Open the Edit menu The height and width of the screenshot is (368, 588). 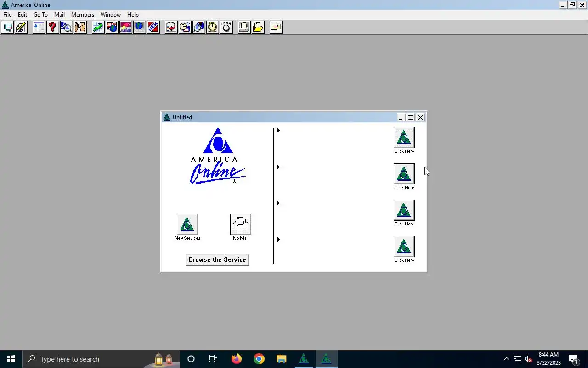coord(23,15)
